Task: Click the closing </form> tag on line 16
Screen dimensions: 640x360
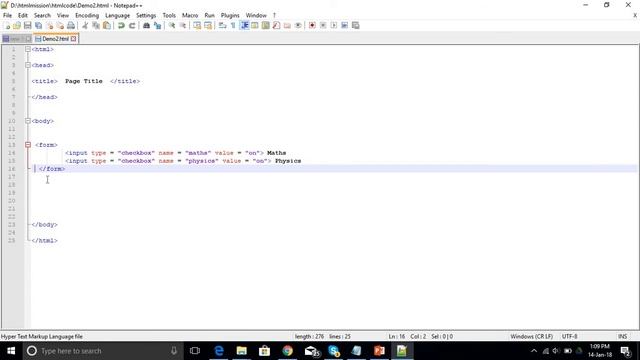Action: click(x=52, y=169)
